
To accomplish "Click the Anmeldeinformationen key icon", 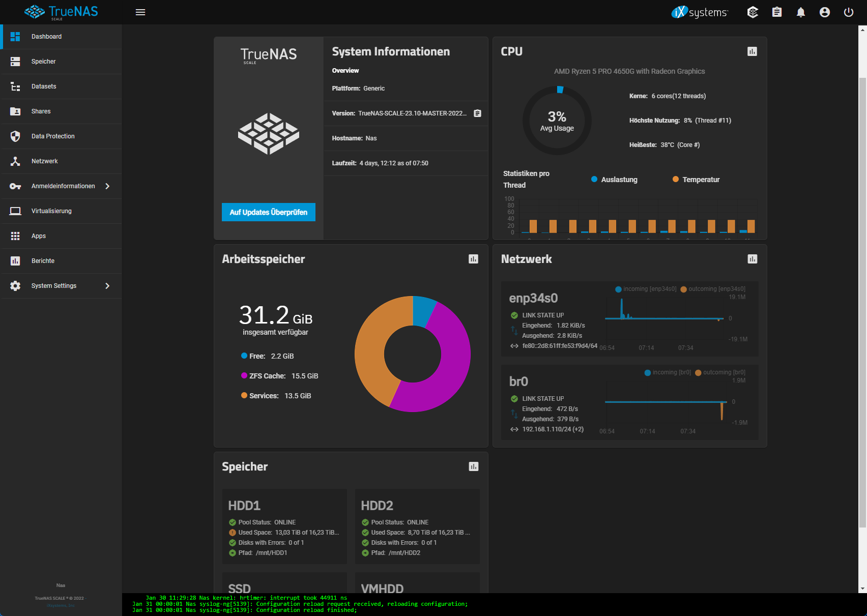I will coord(15,186).
